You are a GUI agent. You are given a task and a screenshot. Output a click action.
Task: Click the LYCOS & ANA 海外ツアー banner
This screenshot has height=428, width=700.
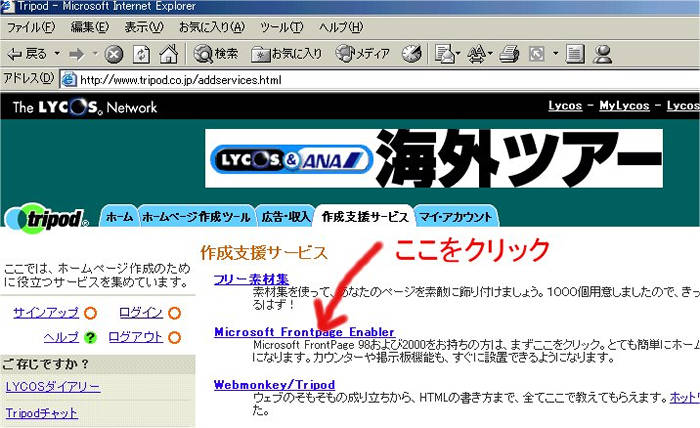pos(434,158)
